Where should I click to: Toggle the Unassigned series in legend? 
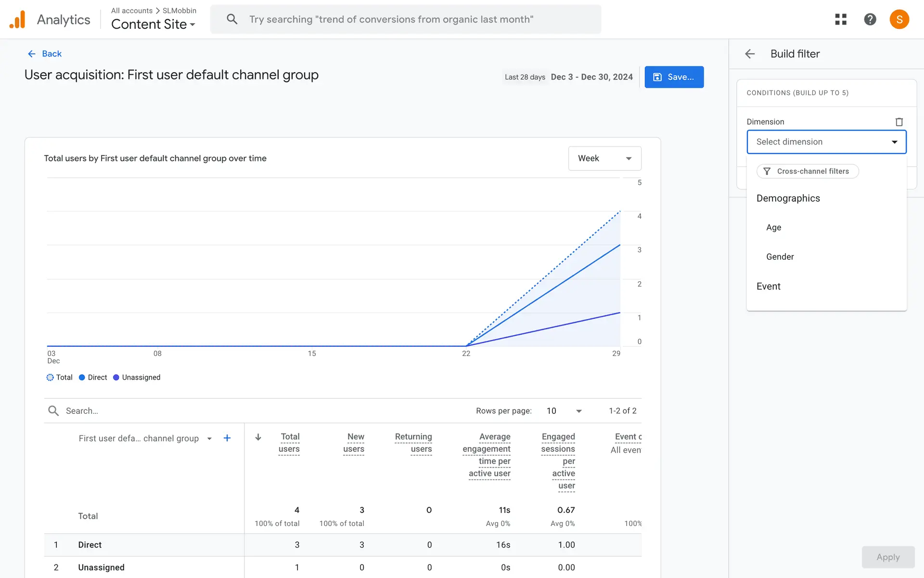coord(137,377)
